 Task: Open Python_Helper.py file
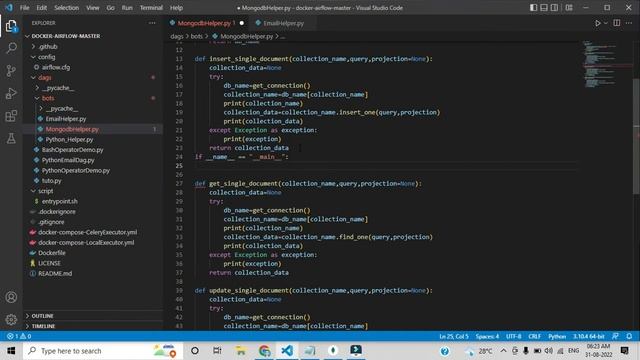(69, 140)
